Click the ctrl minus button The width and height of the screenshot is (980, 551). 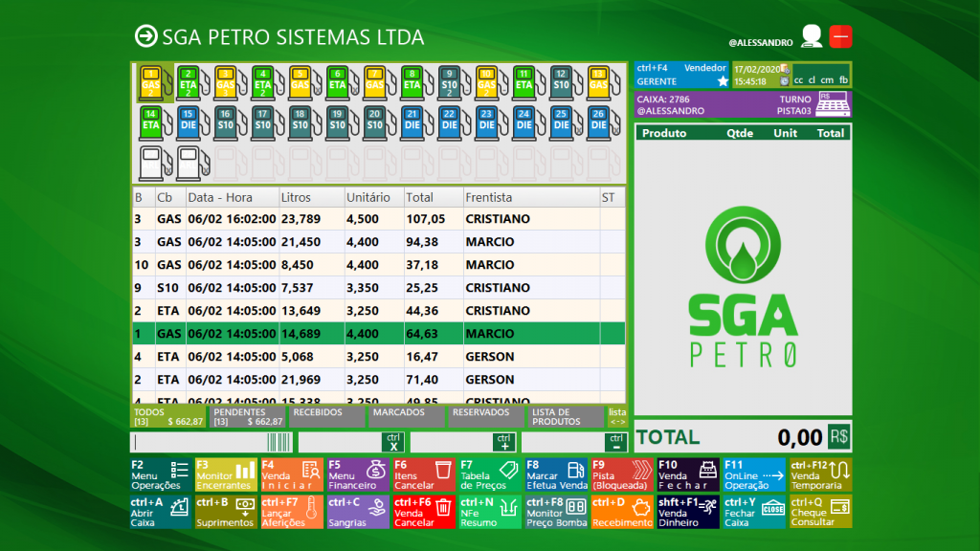[x=615, y=442]
